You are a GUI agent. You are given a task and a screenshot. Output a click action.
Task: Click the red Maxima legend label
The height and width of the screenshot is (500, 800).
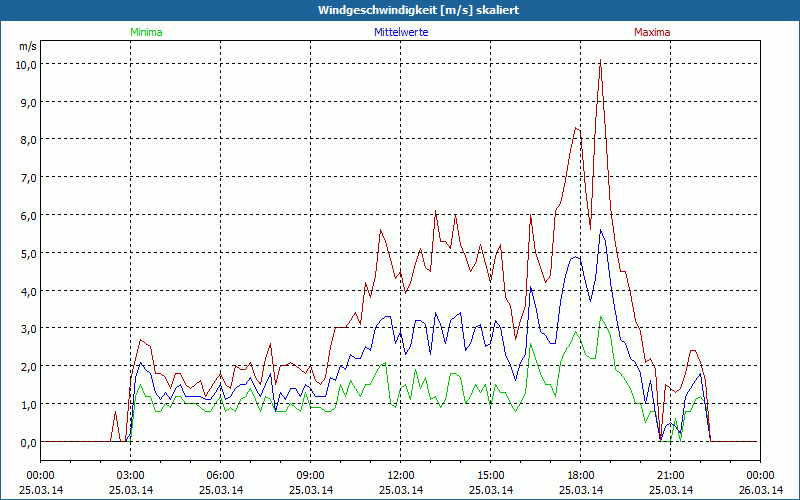(x=652, y=32)
